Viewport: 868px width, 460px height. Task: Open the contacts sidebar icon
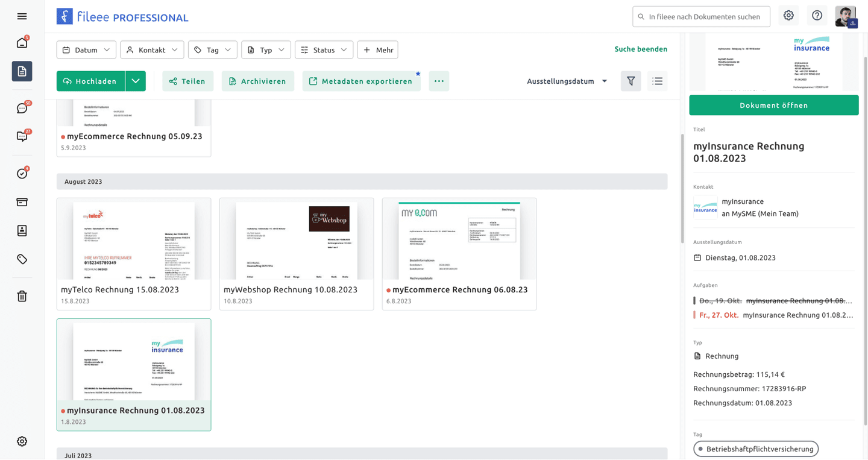[x=22, y=230]
